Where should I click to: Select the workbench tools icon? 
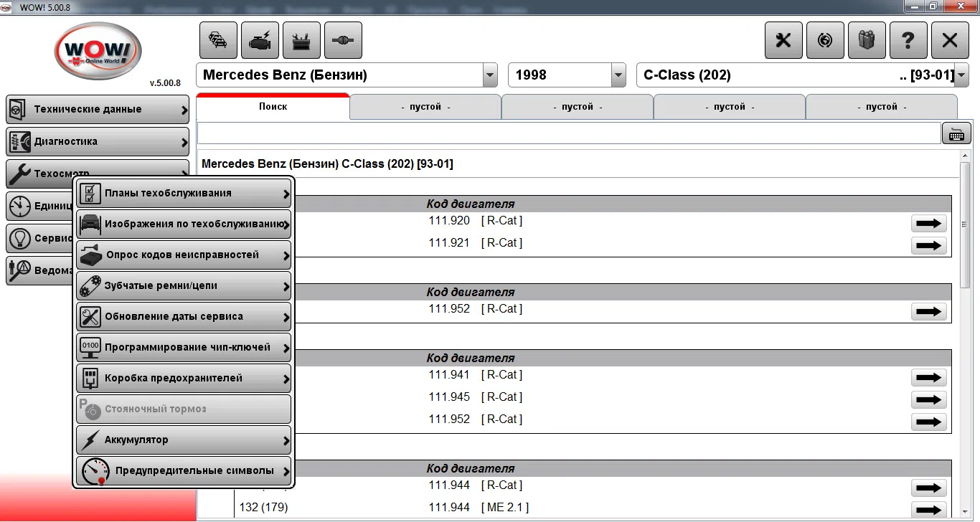coord(301,40)
